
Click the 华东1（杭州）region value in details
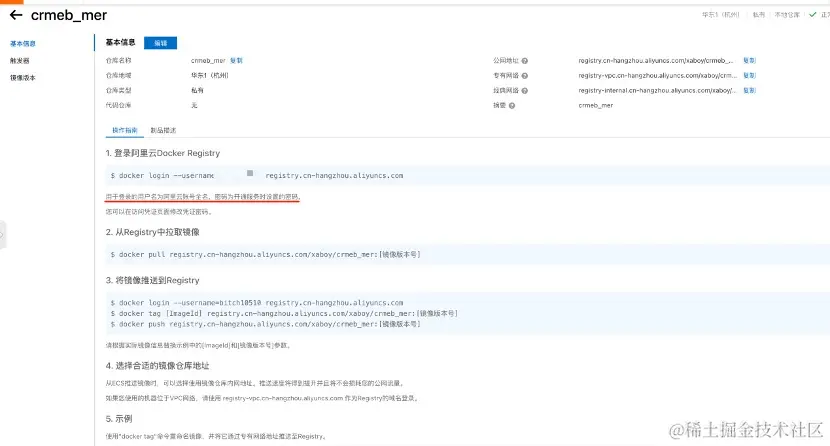[210, 75]
